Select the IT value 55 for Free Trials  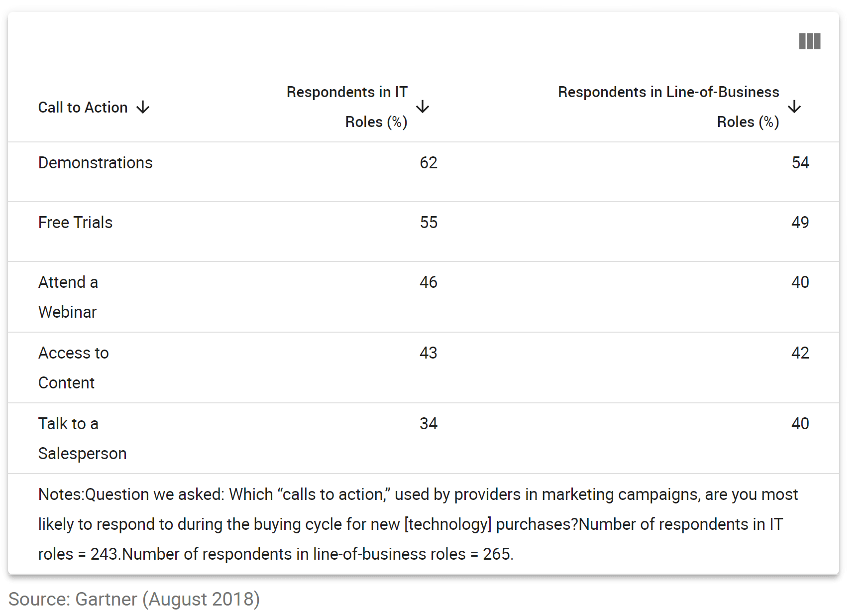[429, 223]
